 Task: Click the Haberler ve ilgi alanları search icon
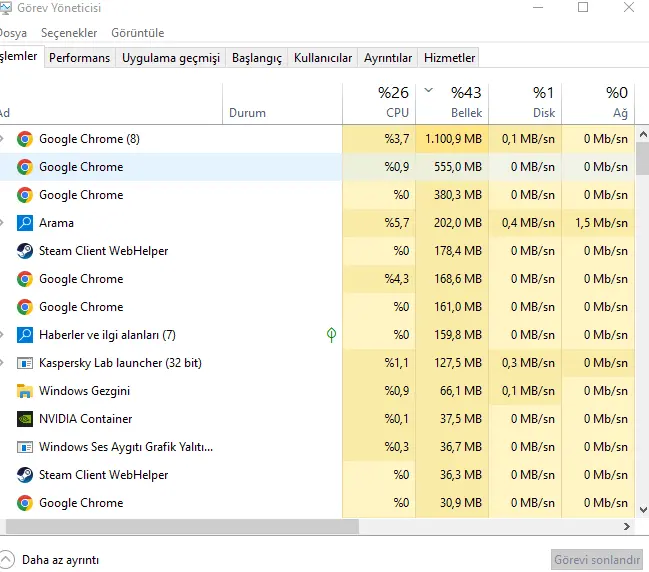click(x=25, y=335)
